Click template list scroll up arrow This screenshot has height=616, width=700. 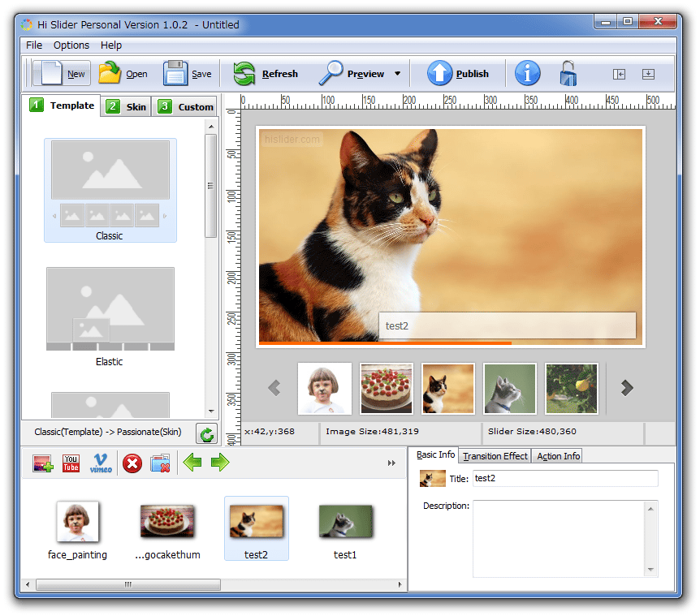point(211,127)
